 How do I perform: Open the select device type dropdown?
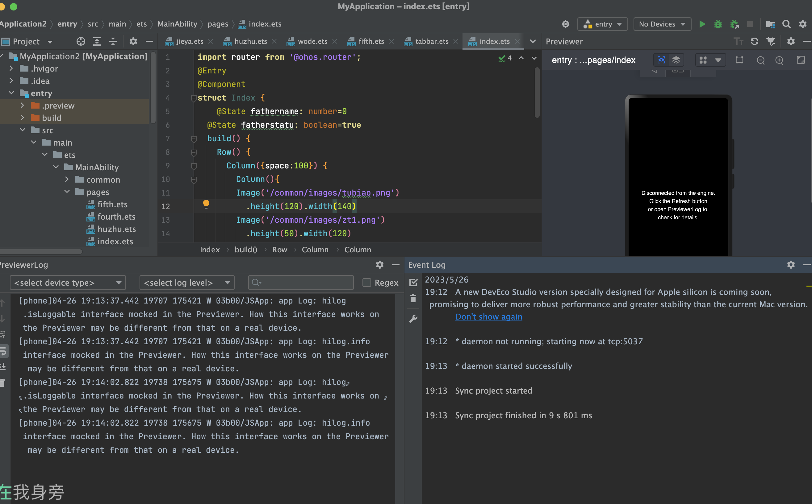(68, 283)
